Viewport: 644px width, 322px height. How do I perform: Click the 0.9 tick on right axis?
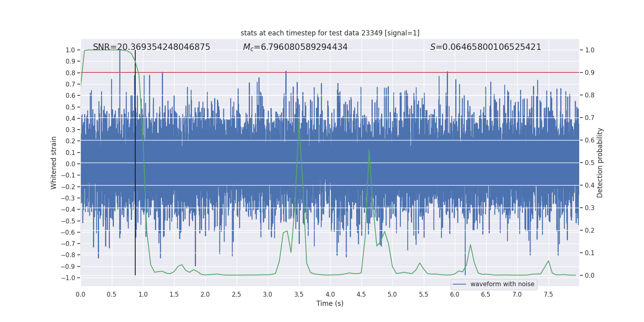pos(590,73)
